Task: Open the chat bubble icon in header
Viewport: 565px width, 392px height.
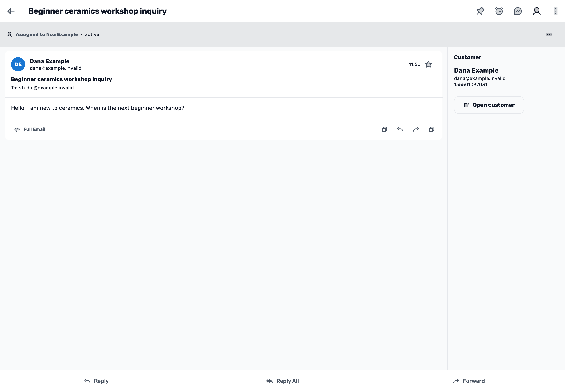Action: coord(518,11)
